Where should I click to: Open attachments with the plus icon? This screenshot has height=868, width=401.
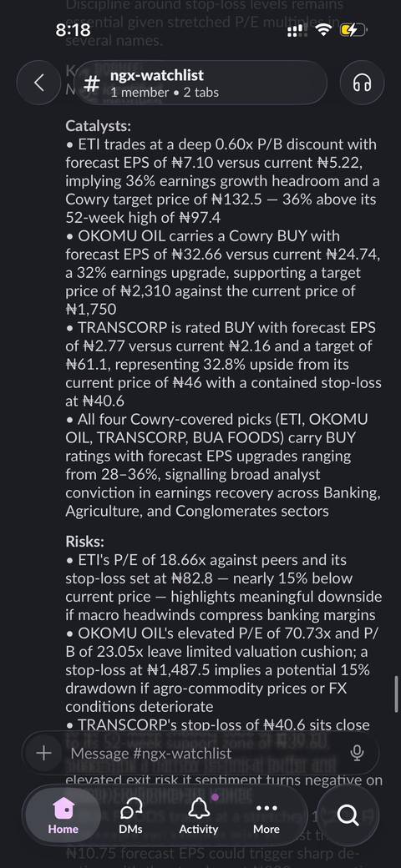(43, 753)
